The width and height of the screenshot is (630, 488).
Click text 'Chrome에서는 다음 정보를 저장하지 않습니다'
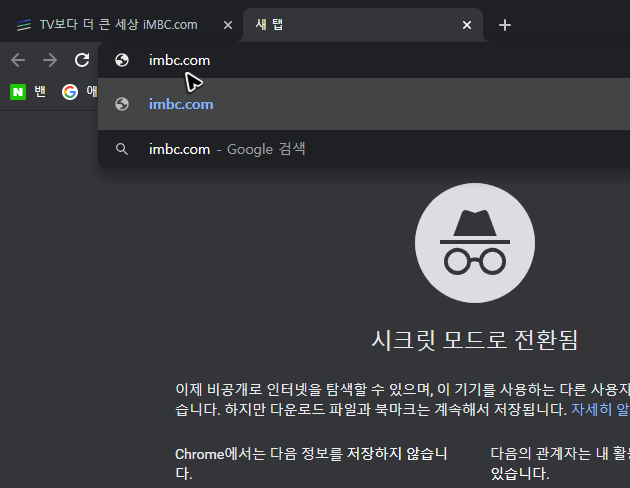(x=311, y=463)
